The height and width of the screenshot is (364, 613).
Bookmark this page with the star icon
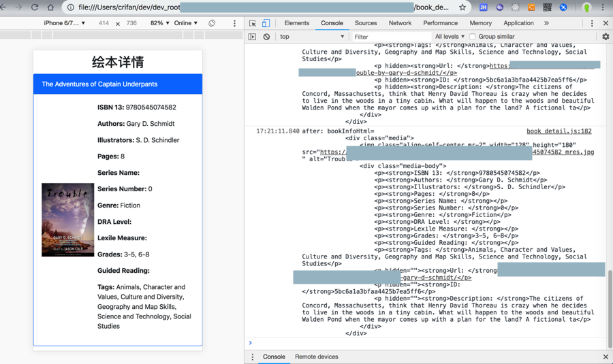point(462,7)
